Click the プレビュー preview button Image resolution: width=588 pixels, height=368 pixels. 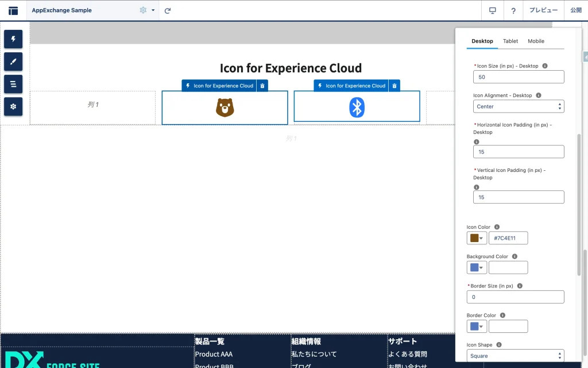tap(543, 10)
